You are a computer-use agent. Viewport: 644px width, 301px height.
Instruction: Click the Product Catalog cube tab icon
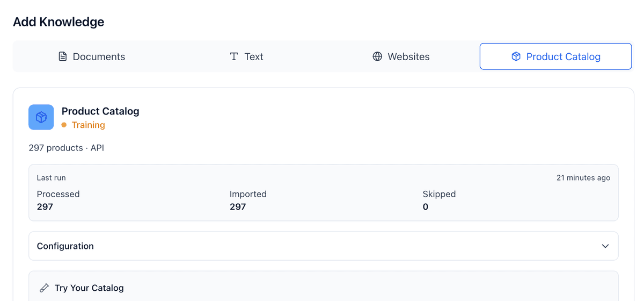pos(516,56)
